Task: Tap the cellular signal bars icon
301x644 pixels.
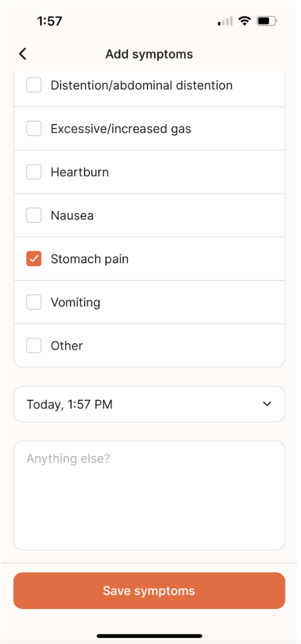Action: coord(225,21)
